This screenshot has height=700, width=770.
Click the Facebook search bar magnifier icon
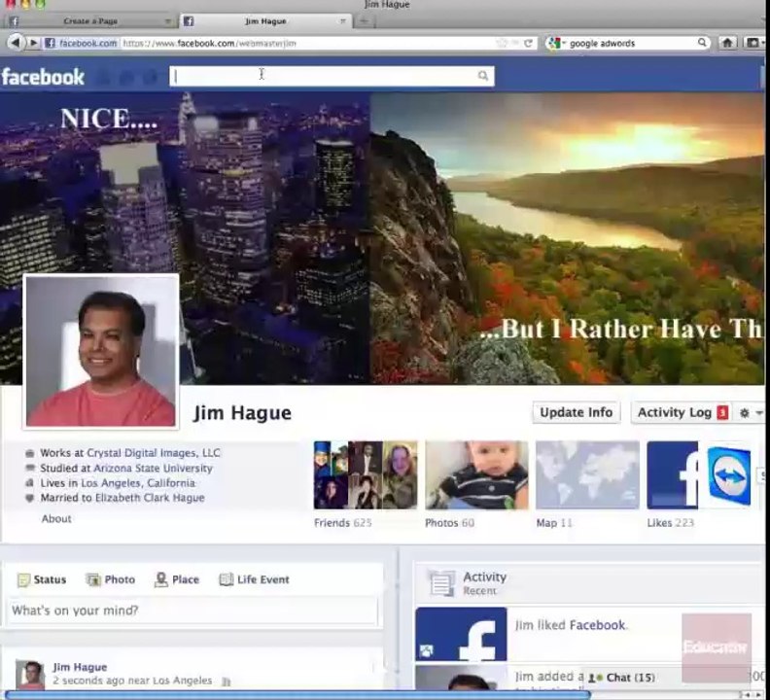pyautogui.click(x=483, y=76)
